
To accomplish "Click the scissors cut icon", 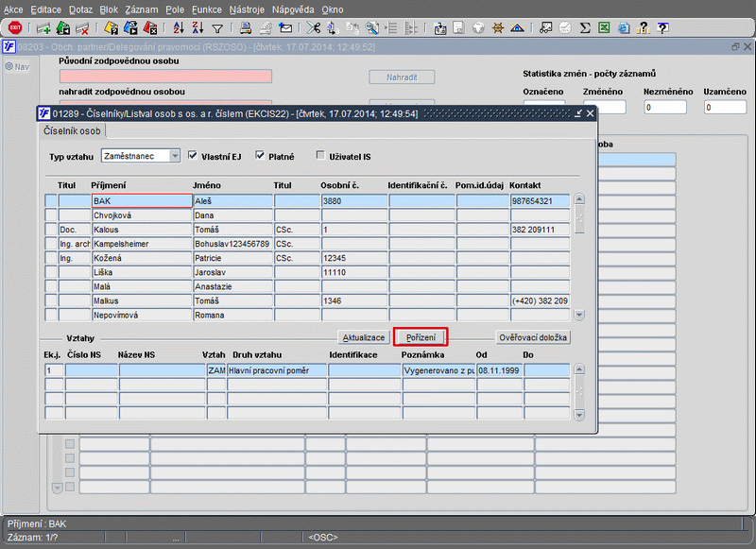I will [315, 28].
